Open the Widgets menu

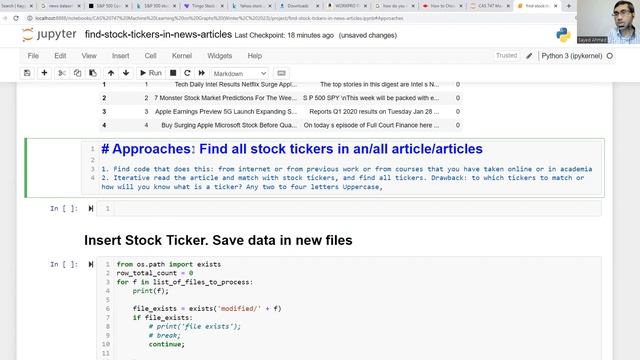220,56
